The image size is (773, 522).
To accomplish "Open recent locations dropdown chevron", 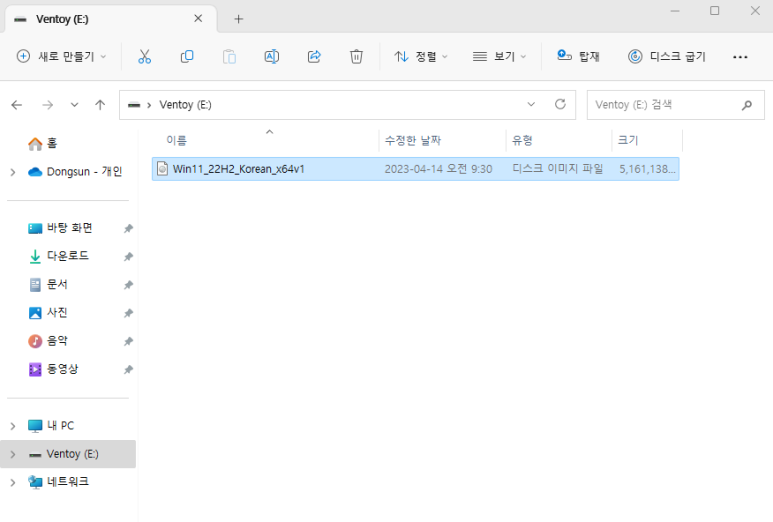I will (x=74, y=105).
